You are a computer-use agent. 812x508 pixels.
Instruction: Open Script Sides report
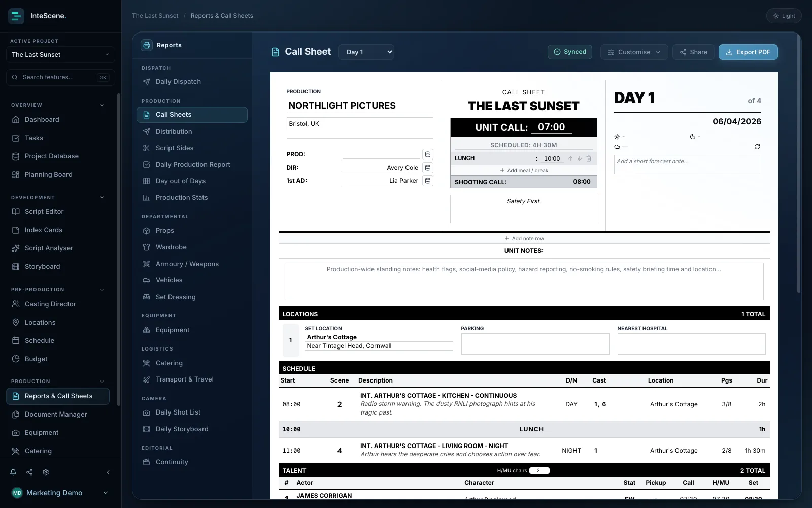tap(192, 148)
